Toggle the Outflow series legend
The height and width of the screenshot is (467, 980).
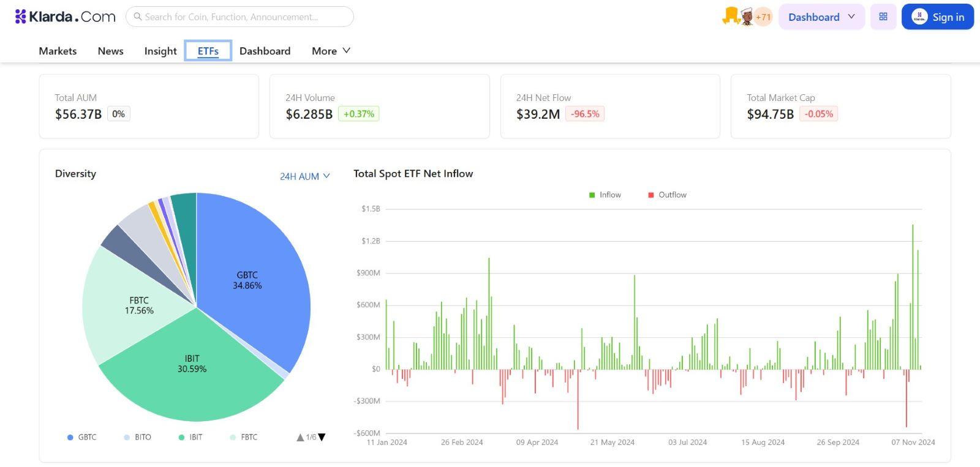(x=667, y=195)
